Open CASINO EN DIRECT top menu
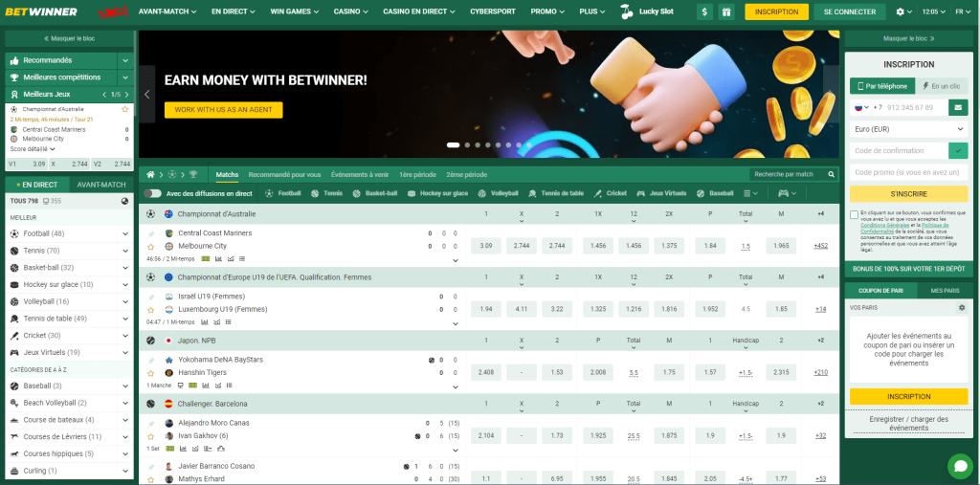980x485 pixels. (x=419, y=11)
